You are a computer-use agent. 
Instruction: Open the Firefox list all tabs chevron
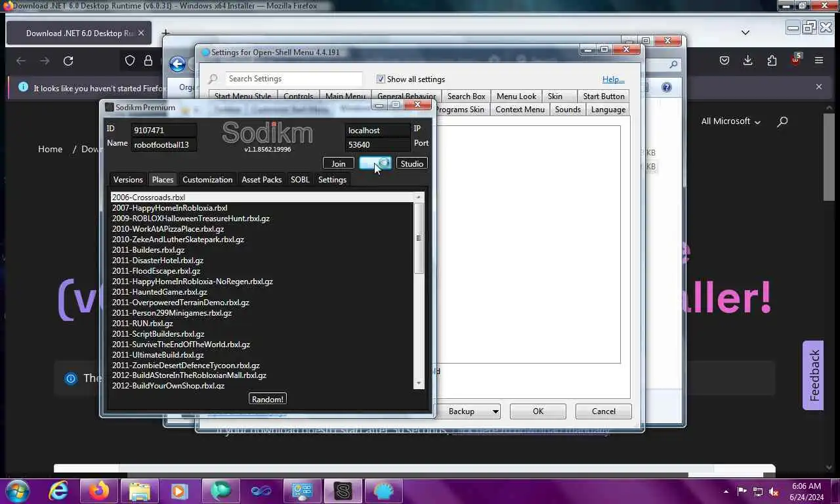(745, 32)
